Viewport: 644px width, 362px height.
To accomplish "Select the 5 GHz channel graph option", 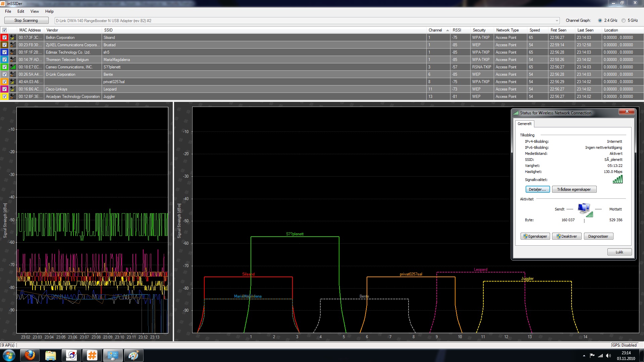I will click(x=624, y=20).
